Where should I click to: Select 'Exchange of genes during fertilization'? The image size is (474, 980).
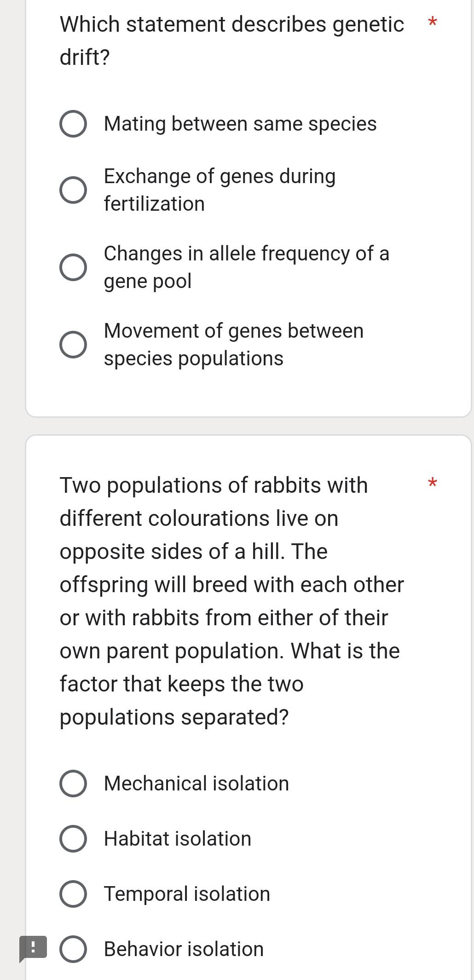74,190
